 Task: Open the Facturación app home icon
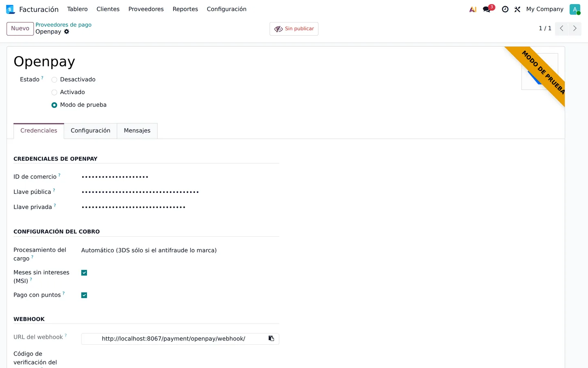tap(10, 9)
